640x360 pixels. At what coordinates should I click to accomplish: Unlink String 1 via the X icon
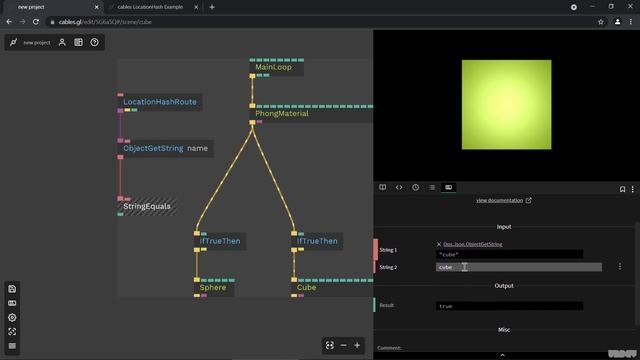tap(439, 244)
